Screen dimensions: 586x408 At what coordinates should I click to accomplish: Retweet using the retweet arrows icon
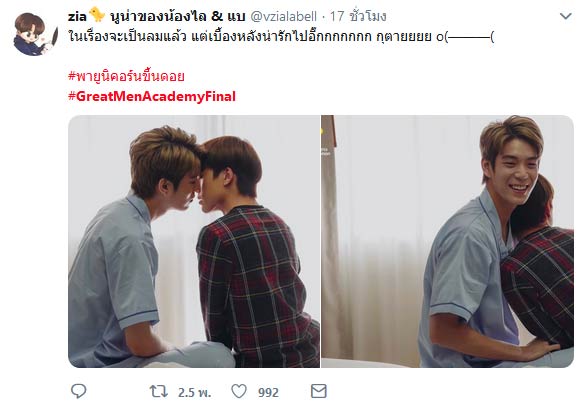pos(158,392)
